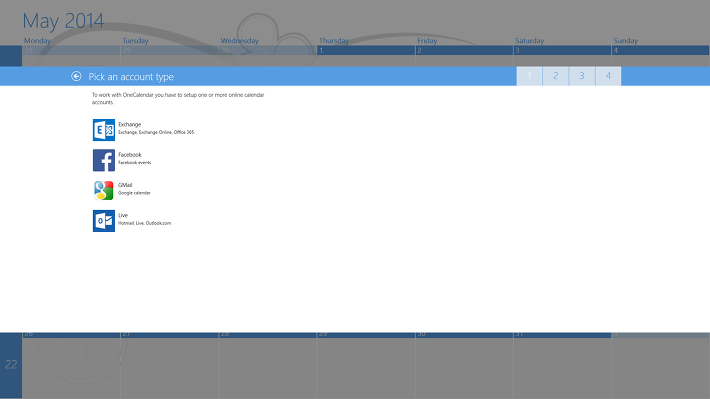Screen dimensions: 710x399
Task: Select week 22 in calendar sidebar
Action: 11,365
